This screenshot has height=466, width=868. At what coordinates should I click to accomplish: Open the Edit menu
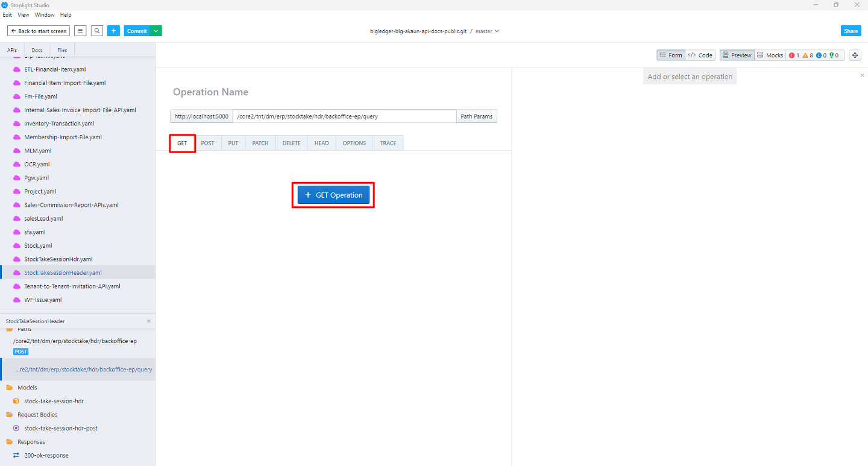[7, 15]
